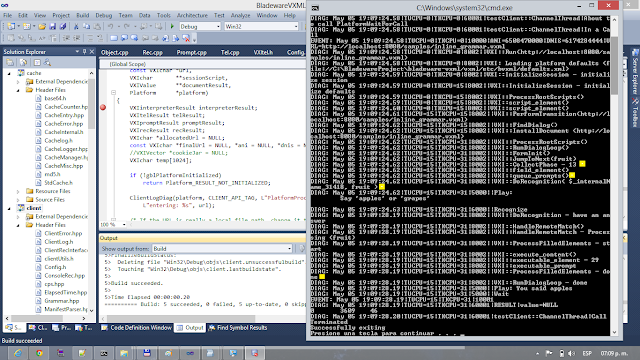The width and height of the screenshot is (640, 360).
Task: Expand the Source Files folder under cache
Action: point(18,200)
